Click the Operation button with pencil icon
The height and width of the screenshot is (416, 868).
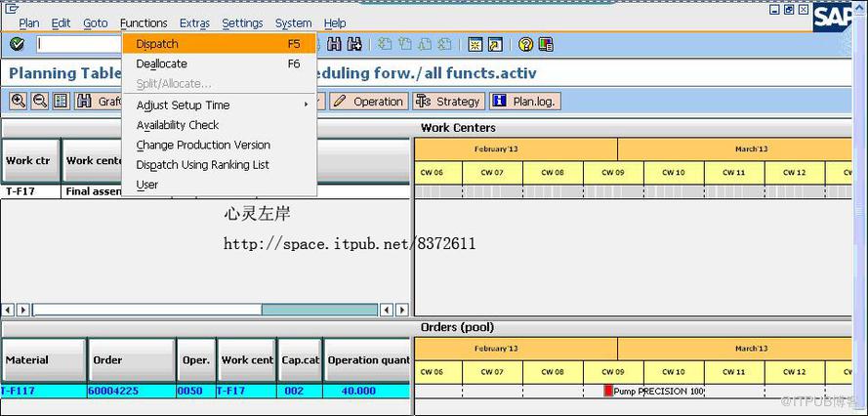point(369,102)
